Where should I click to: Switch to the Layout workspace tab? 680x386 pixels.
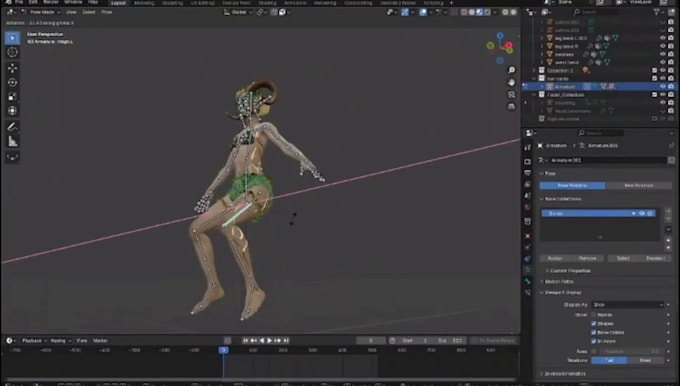pos(118,3)
